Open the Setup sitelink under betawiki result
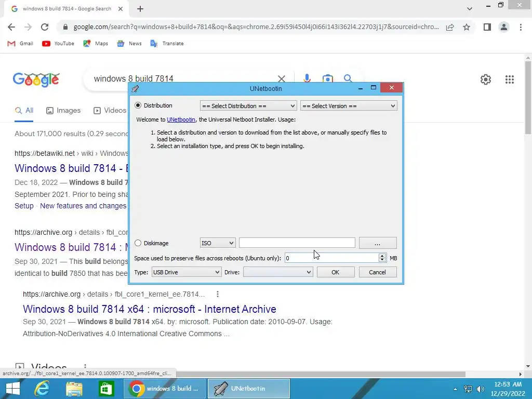 pos(24,206)
